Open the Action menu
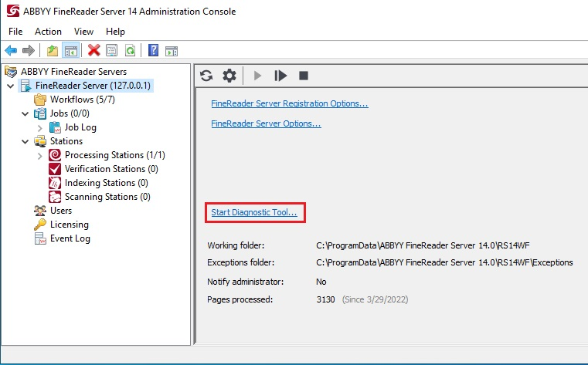588x365 pixels. click(x=48, y=32)
